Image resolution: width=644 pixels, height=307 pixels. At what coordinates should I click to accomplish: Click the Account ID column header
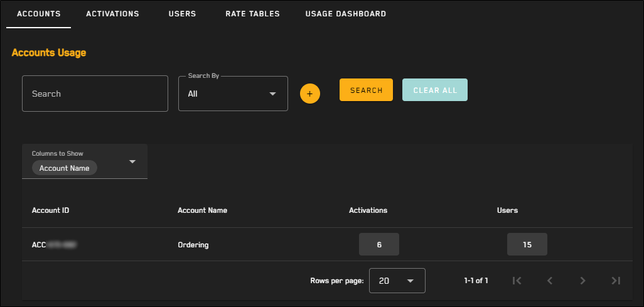50,210
